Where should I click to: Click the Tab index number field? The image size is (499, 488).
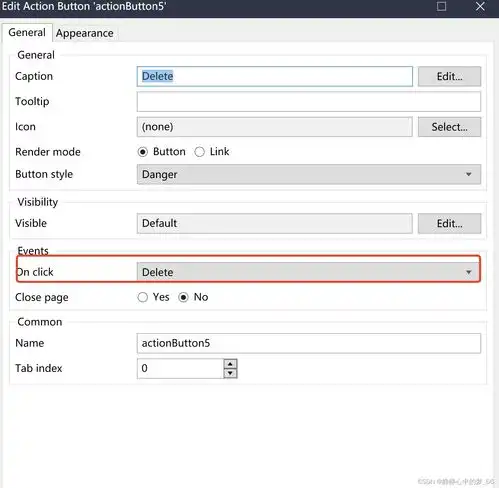click(x=180, y=368)
